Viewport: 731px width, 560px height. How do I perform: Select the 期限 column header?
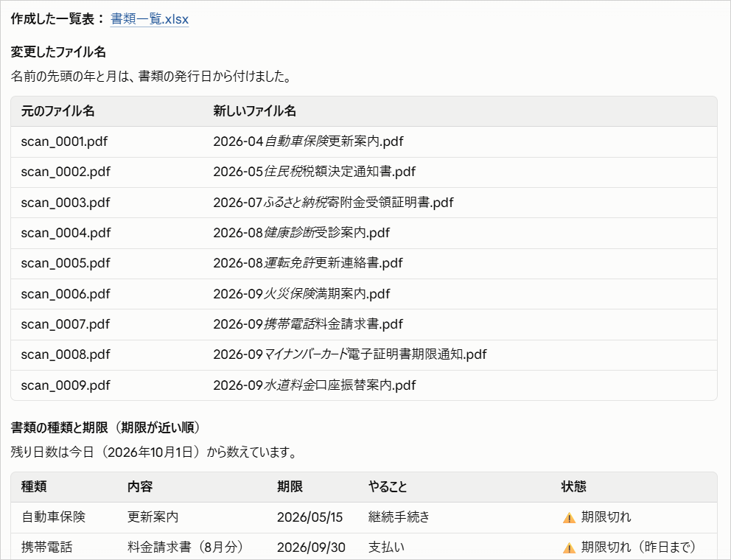click(x=290, y=487)
